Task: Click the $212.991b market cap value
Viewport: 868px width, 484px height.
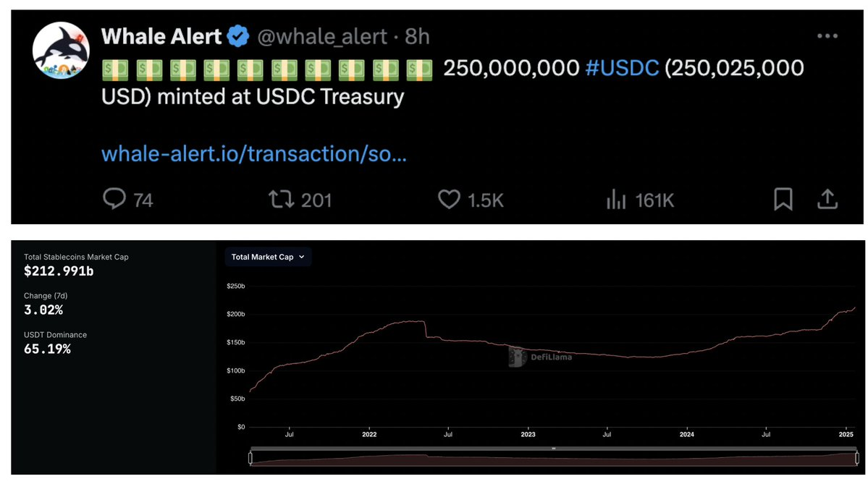Action: [x=59, y=271]
